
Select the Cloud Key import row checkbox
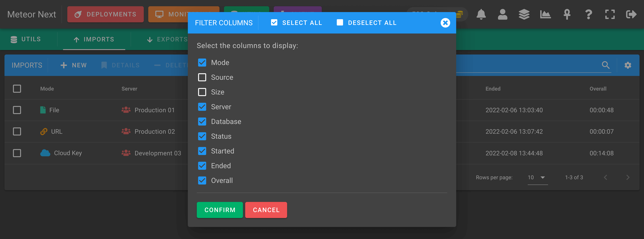(x=17, y=153)
